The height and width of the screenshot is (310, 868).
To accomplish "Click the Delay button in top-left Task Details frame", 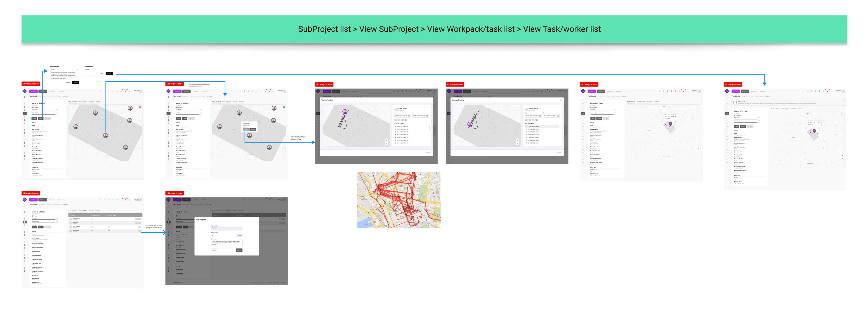I will [x=35, y=119].
